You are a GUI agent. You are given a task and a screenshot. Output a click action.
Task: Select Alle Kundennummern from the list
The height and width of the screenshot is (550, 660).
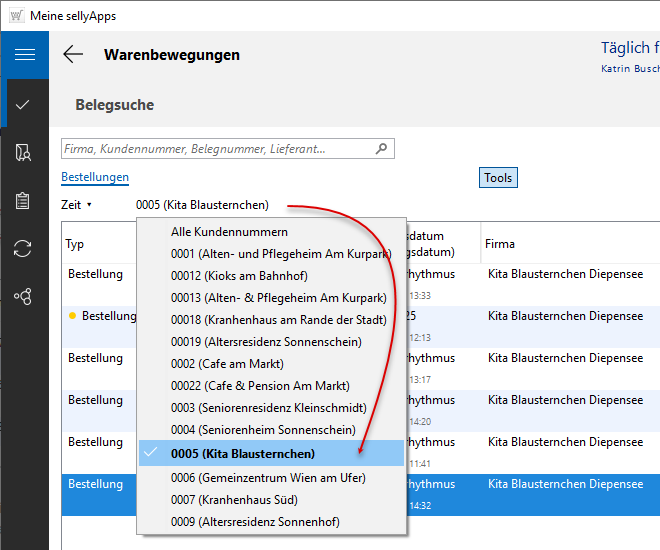click(215, 232)
